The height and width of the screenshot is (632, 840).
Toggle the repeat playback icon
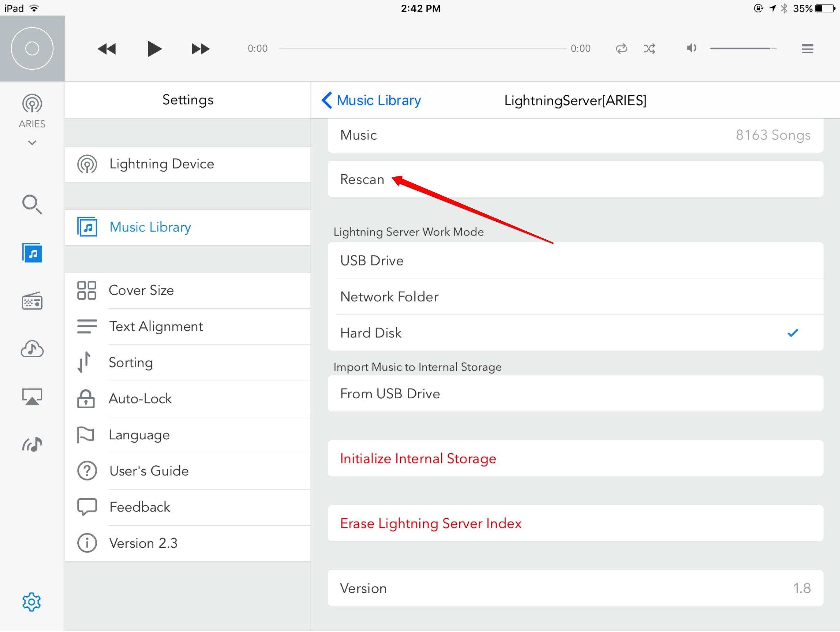click(622, 49)
